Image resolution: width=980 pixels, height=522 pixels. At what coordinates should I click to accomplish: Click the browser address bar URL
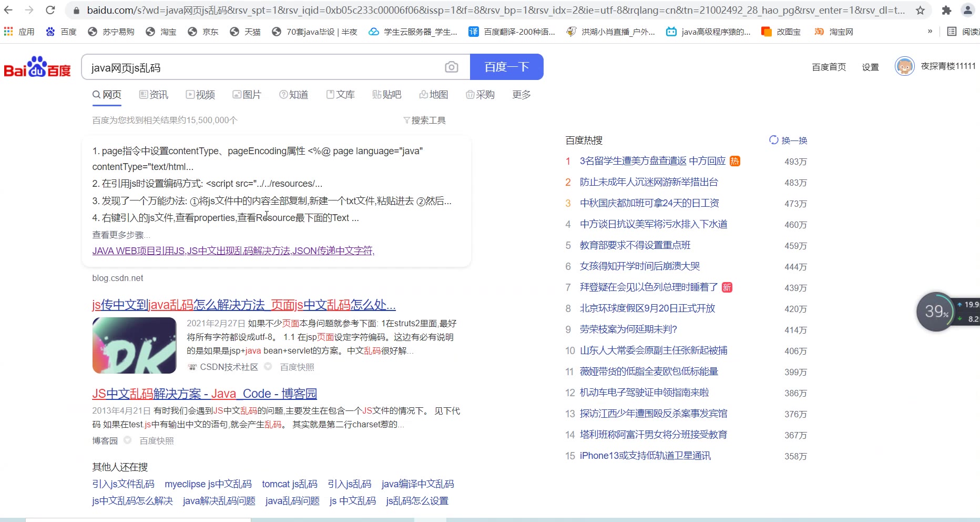click(x=496, y=10)
